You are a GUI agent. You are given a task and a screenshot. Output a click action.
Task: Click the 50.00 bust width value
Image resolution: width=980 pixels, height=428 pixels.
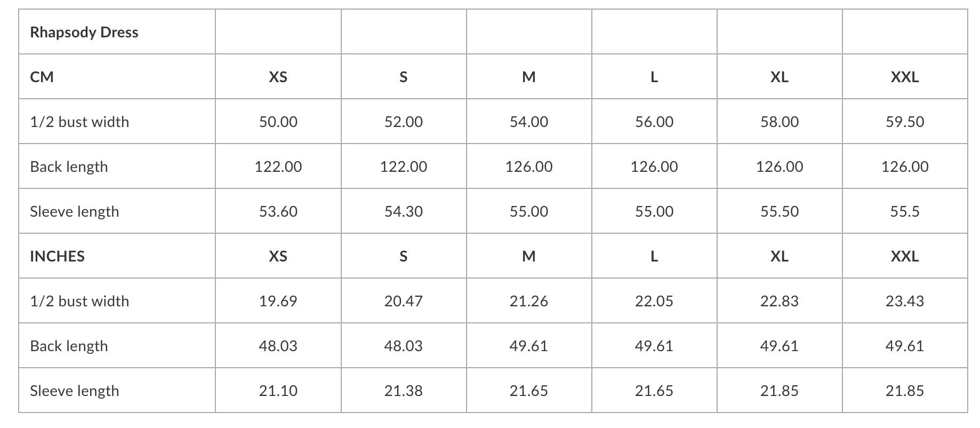(x=278, y=122)
